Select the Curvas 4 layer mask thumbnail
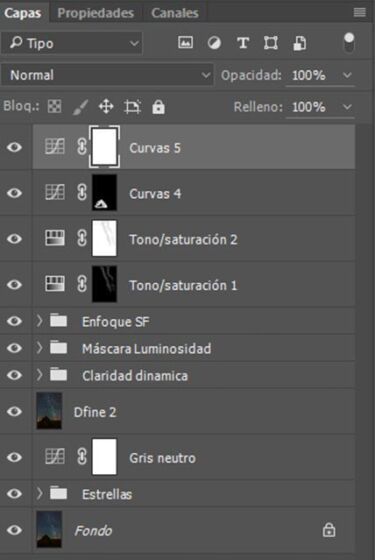 (x=104, y=192)
